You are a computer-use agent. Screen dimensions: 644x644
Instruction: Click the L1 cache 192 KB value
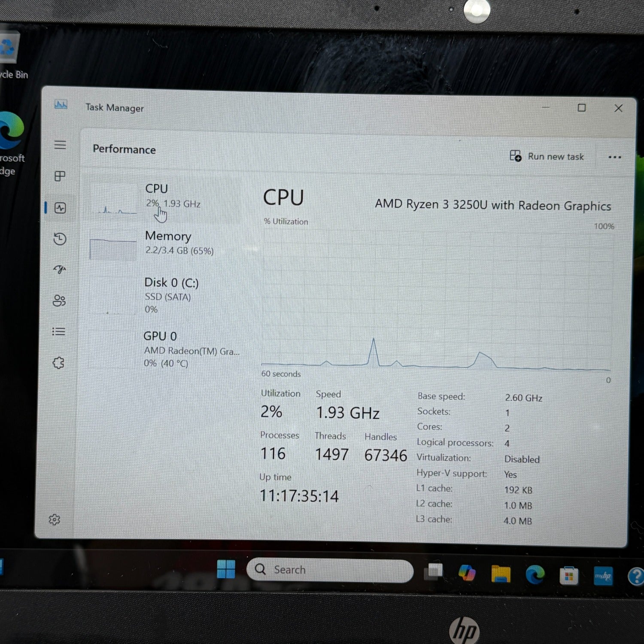pos(518,490)
